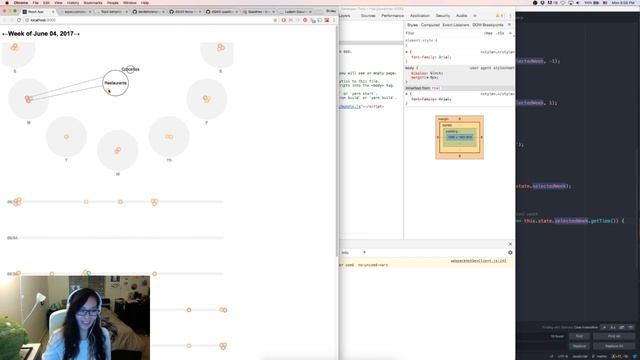Screen dimensions: 640x360
Task: Switch to the Performance tab in DevTools
Action: point(393,16)
